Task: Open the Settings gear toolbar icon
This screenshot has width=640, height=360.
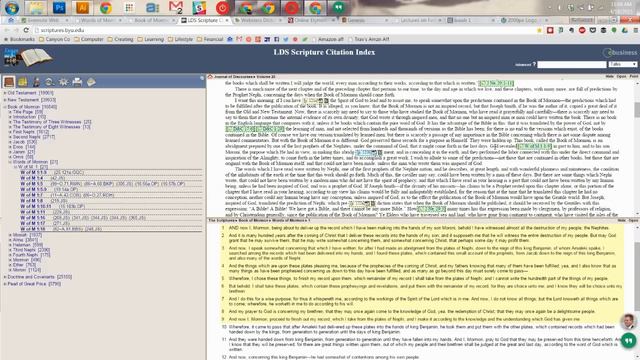Action: point(63,82)
